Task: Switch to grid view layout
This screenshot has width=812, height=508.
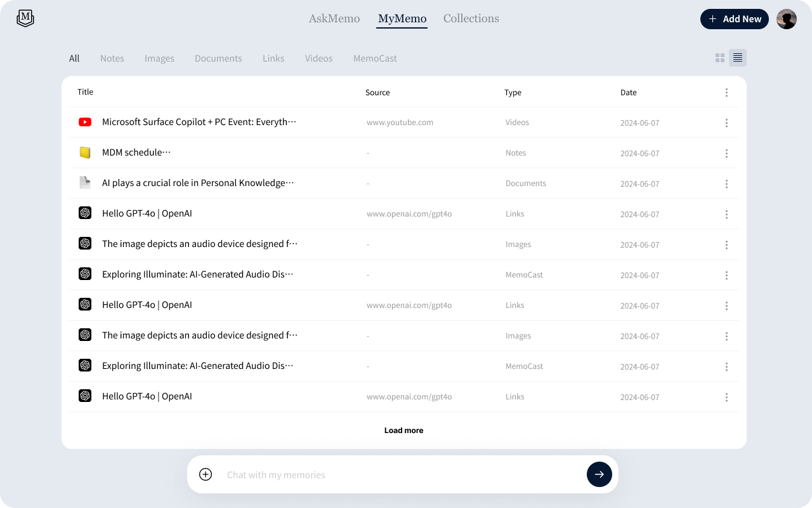Action: point(720,58)
